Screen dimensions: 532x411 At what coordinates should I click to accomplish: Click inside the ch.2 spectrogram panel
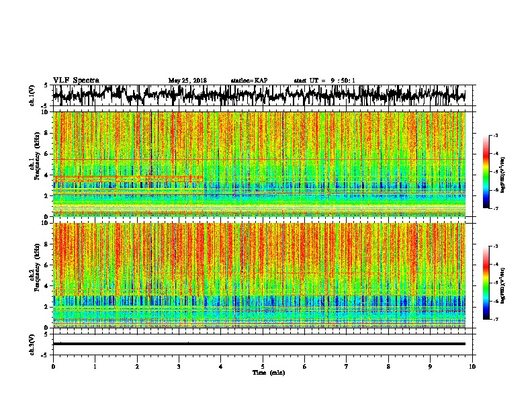259,275
